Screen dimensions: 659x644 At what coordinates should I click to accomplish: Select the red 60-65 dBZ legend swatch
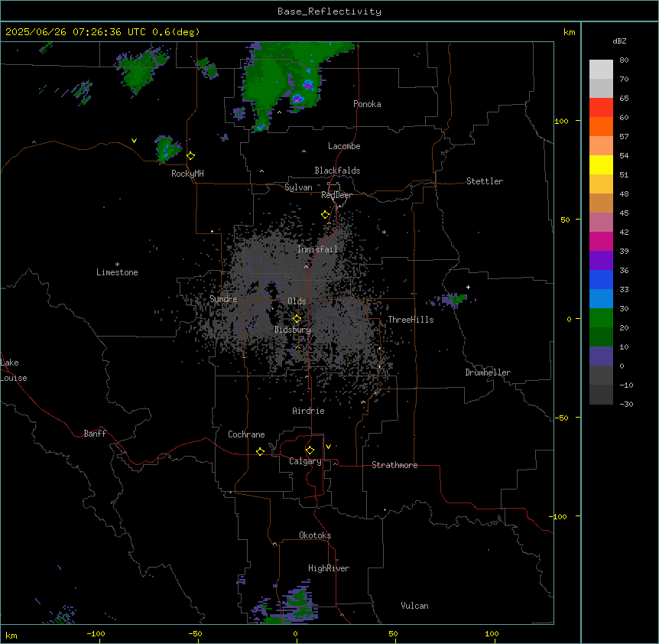point(601,108)
